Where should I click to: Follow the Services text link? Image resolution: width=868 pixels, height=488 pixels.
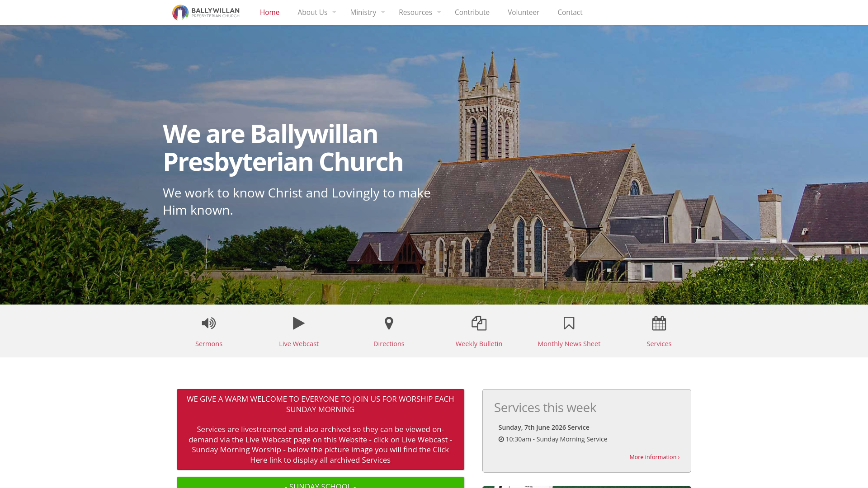[659, 344]
